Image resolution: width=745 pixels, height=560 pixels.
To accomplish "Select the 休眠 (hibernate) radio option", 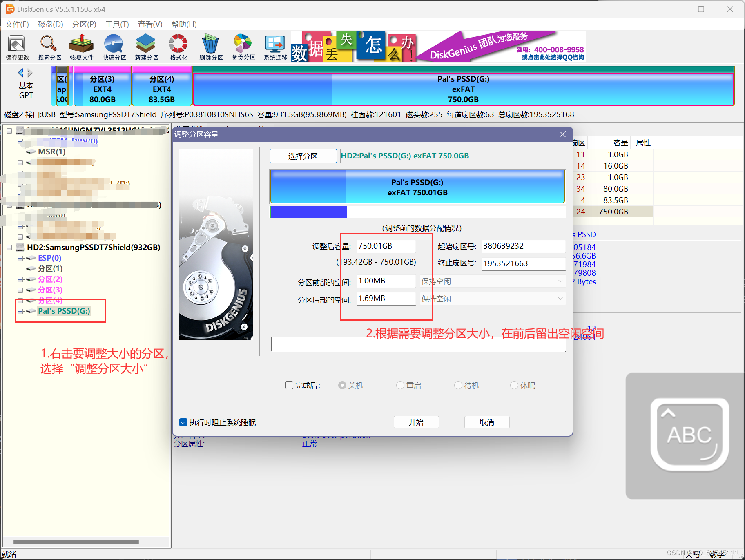I will click(514, 385).
